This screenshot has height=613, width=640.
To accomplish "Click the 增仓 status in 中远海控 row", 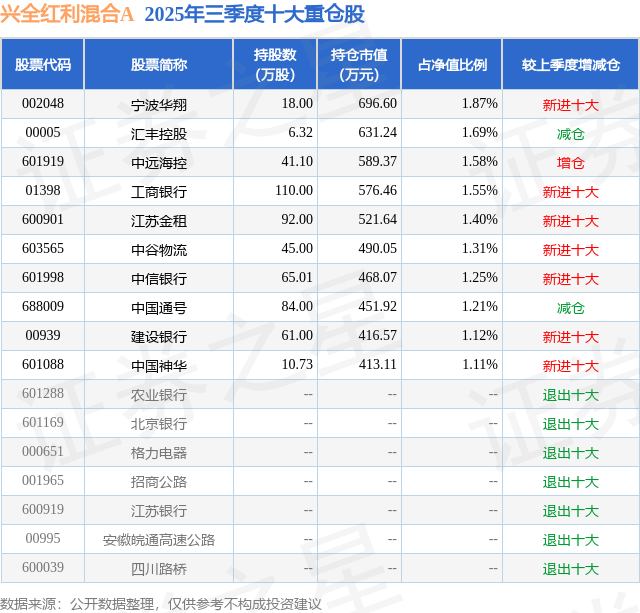I will pyautogui.click(x=571, y=163).
